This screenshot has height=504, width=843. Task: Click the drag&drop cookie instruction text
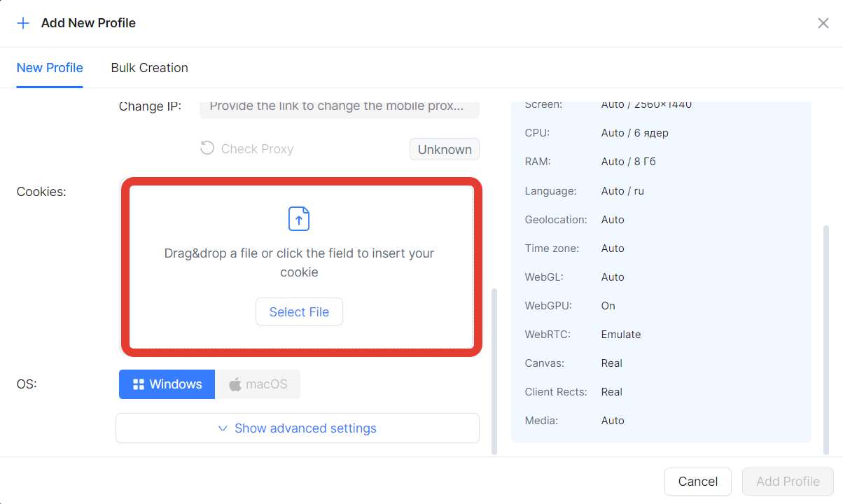[x=299, y=262]
